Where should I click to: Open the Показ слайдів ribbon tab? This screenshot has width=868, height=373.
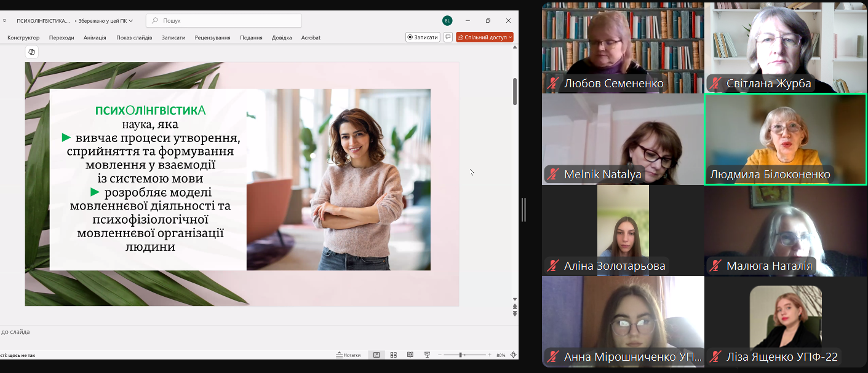click(134, 37)
